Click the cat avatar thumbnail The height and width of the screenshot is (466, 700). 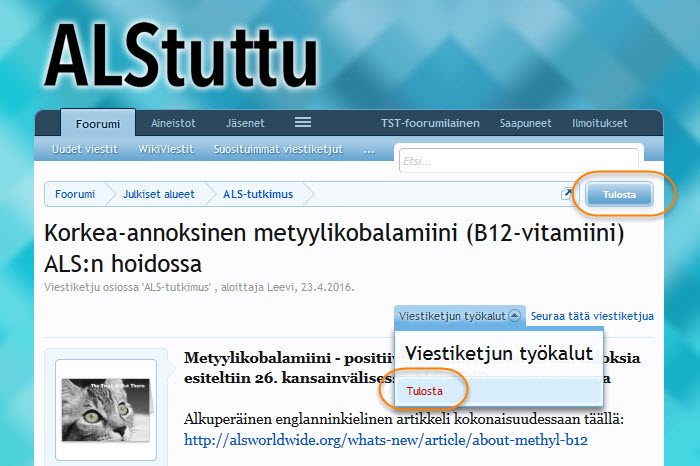coord(105,407)
